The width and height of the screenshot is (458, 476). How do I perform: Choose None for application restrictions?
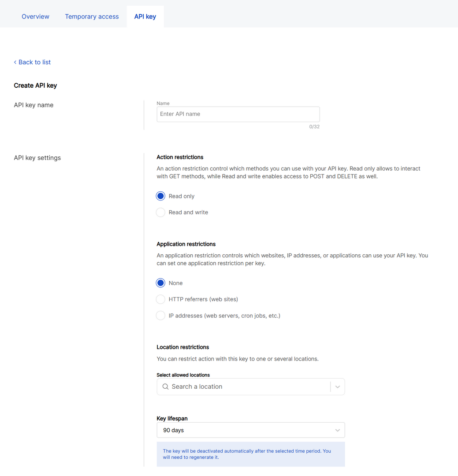point(160,283)
